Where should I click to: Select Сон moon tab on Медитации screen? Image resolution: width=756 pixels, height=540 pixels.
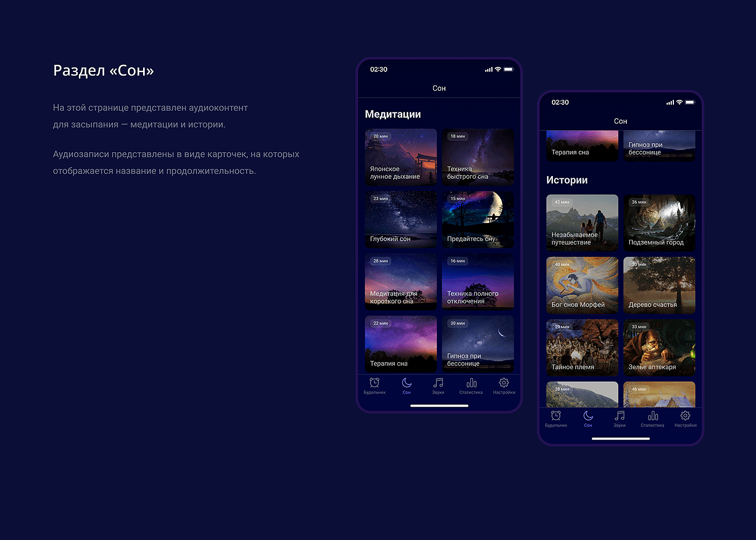(407, 386)
